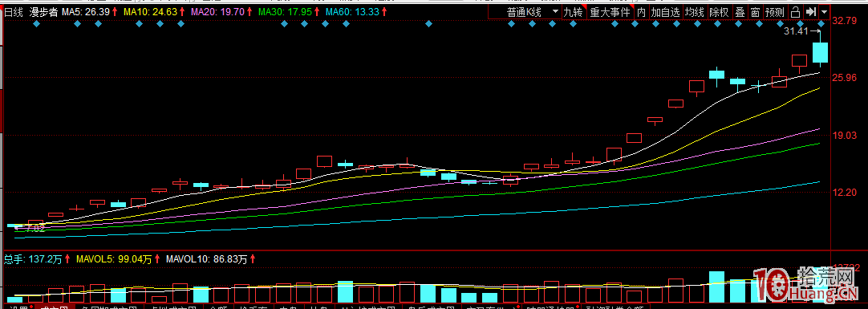This screenshot has height=309, width=868.
Task: Click the 32.79 price axis value
Action: click(x=844, y=21)
